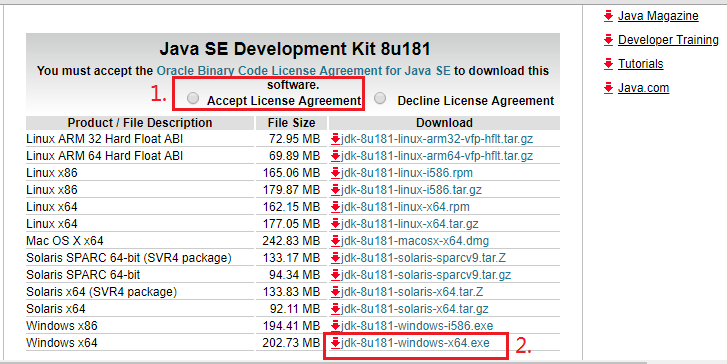The width and height of the screenshot is (727, 364).
Task: Click download arrow icon beside solaris-x64.tar.gz
Action: (x=335, y=309)
